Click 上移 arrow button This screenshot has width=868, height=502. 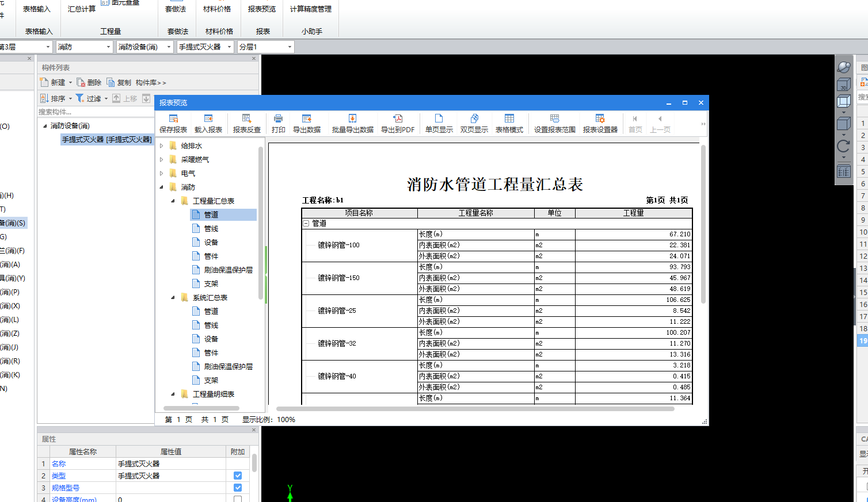[116, 98]
